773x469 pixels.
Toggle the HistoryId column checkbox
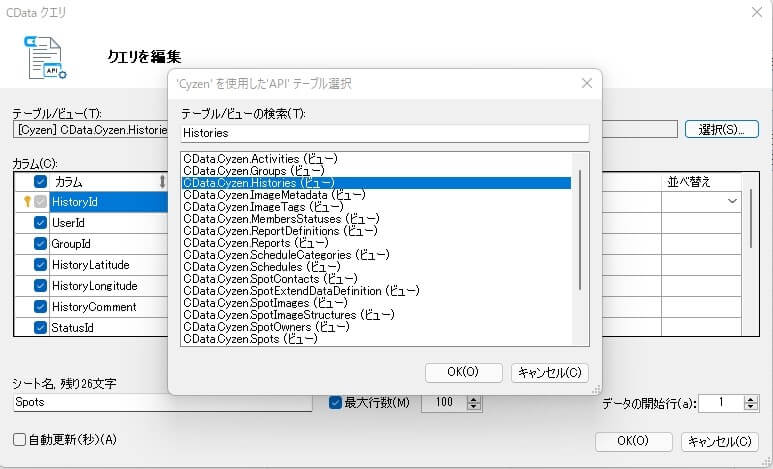click(40, 201)
